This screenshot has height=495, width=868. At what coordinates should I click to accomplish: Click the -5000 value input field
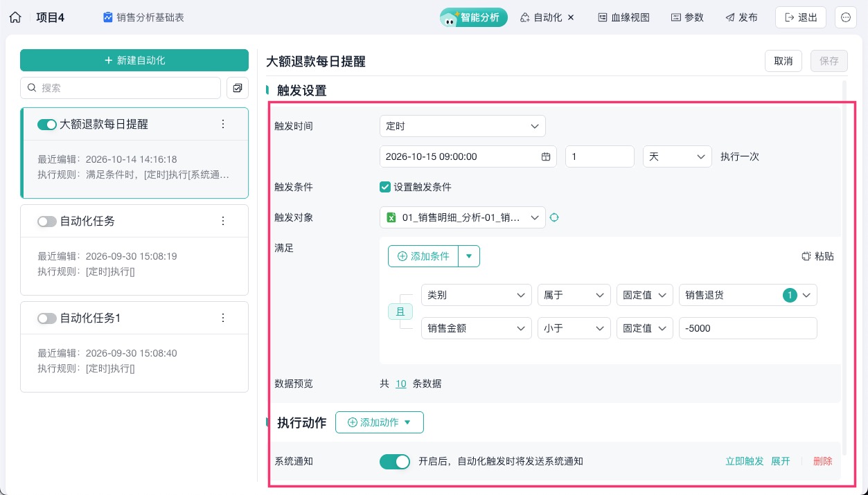point(748,328)
